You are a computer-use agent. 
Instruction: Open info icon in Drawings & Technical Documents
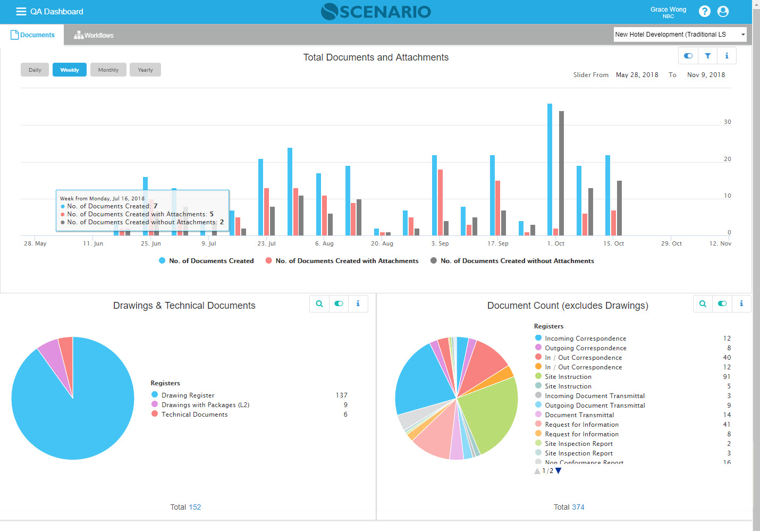(358, 303)
